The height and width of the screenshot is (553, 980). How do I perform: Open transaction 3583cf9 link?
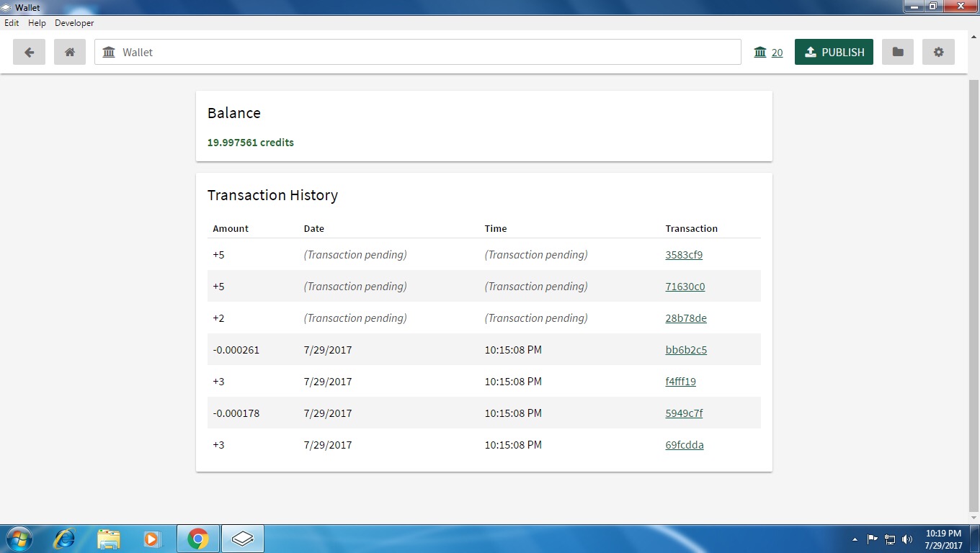pos(684,255)
